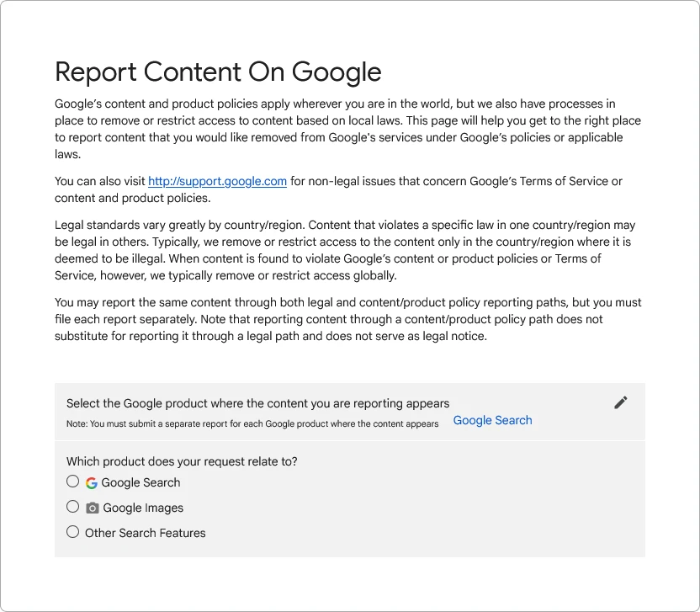The image size is (700, 612).
Task: Click the pencil edit icon
Action: (x=621, y=402)
